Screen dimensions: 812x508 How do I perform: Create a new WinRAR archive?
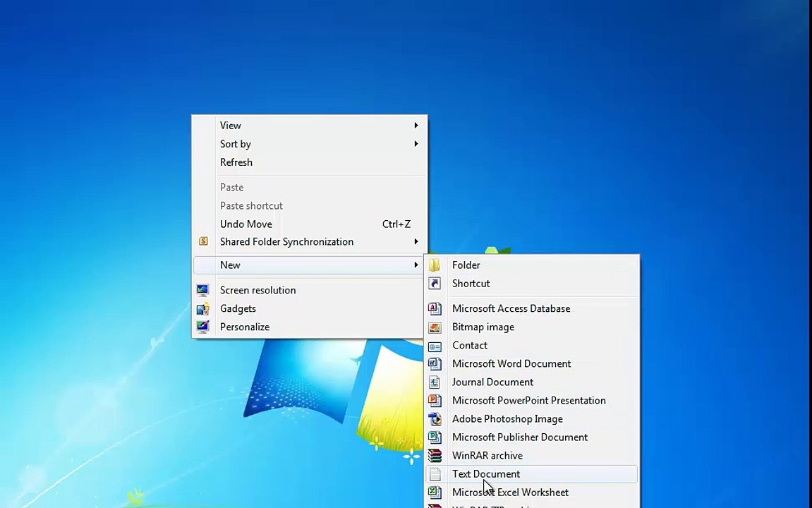[x=532, y=456]
